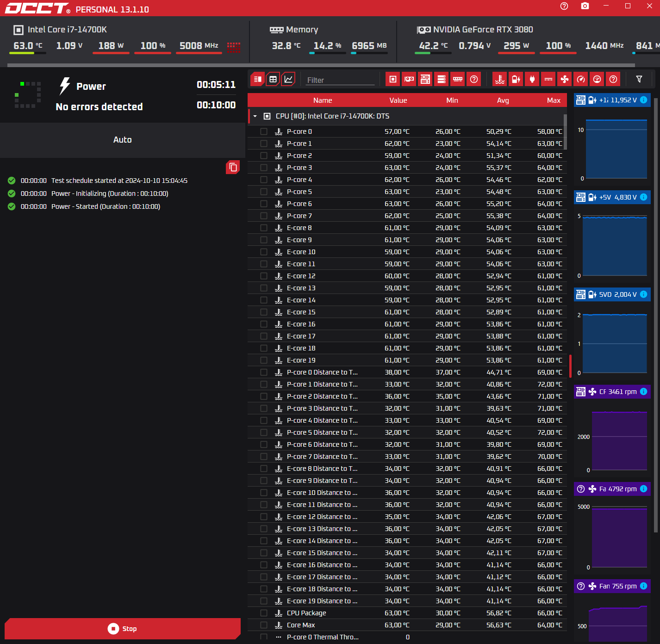The height and width of the screenshot is (644, 660).
Task: Click the 'No errors detected' status text
Action: pyautogui.click(x=99, y=107)
